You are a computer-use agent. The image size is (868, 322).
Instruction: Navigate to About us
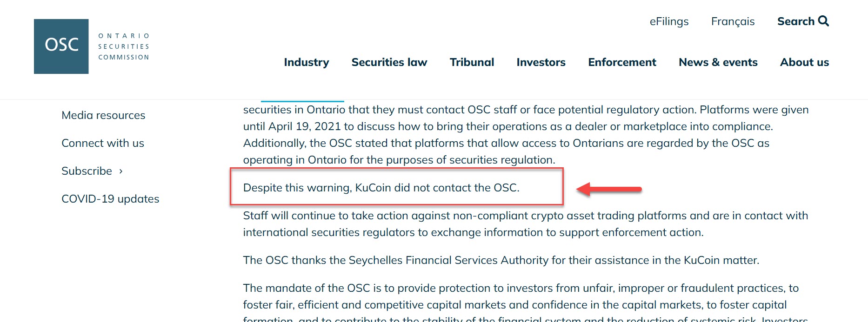click(x=804, y=62)
